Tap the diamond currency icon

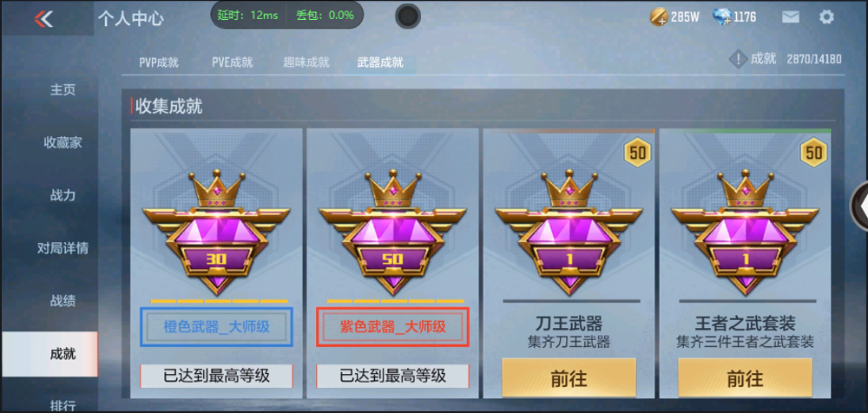tap(722, 17)
